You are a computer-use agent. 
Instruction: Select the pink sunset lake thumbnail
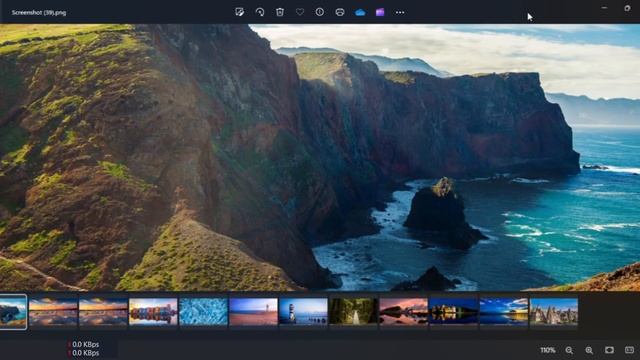click(403, 312)
